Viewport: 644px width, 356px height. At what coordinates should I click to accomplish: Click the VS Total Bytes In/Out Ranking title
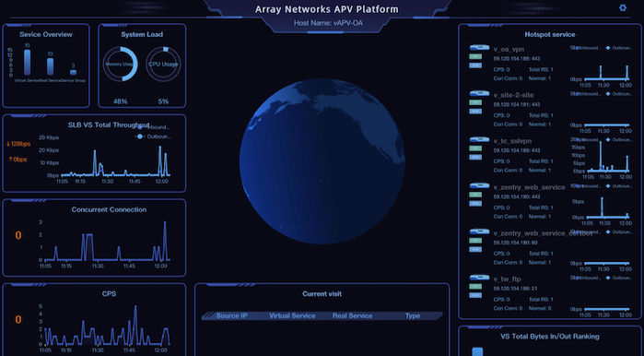(x=549, y=337)
